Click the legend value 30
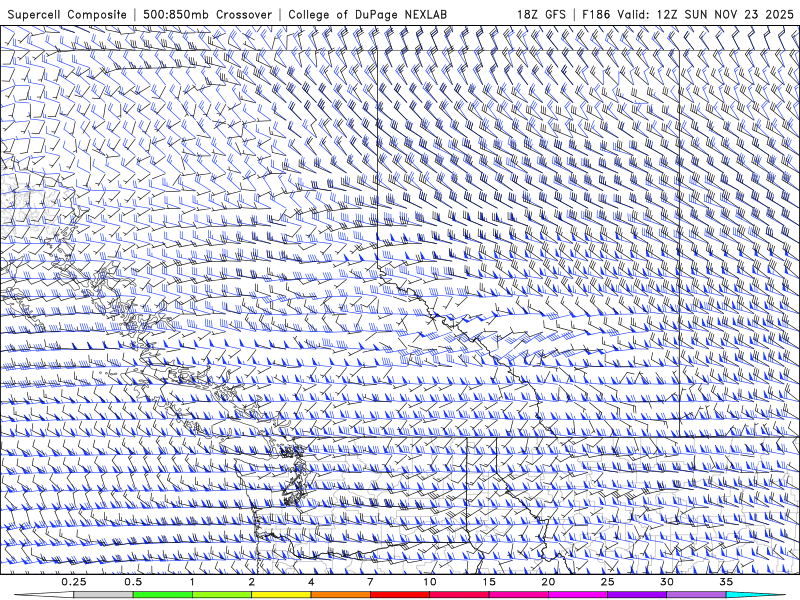The width and height of the screenshot is (800, 600). (666, 582)
